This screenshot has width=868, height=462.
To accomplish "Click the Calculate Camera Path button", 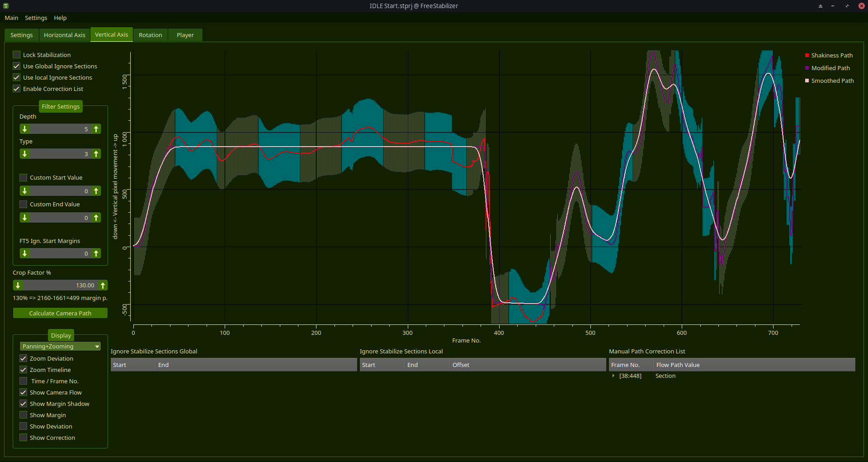I will 60,313.
